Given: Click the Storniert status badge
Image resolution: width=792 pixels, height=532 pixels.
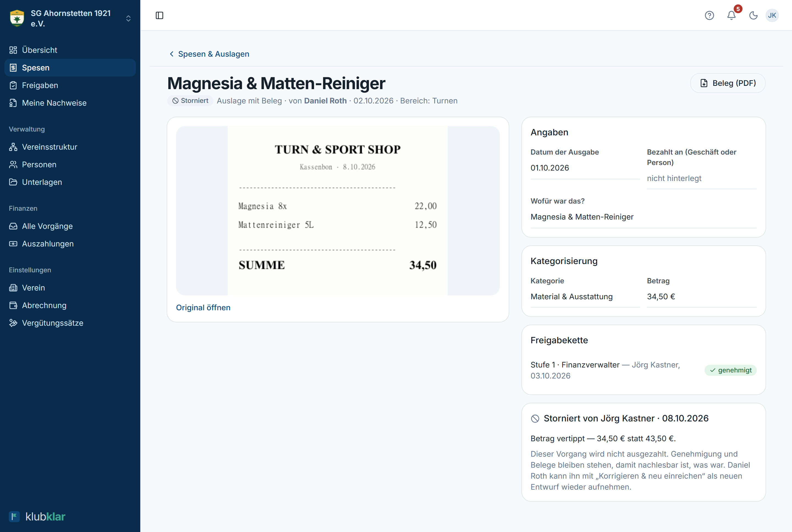Looking at the screenshot, I should tap(190, 101).
